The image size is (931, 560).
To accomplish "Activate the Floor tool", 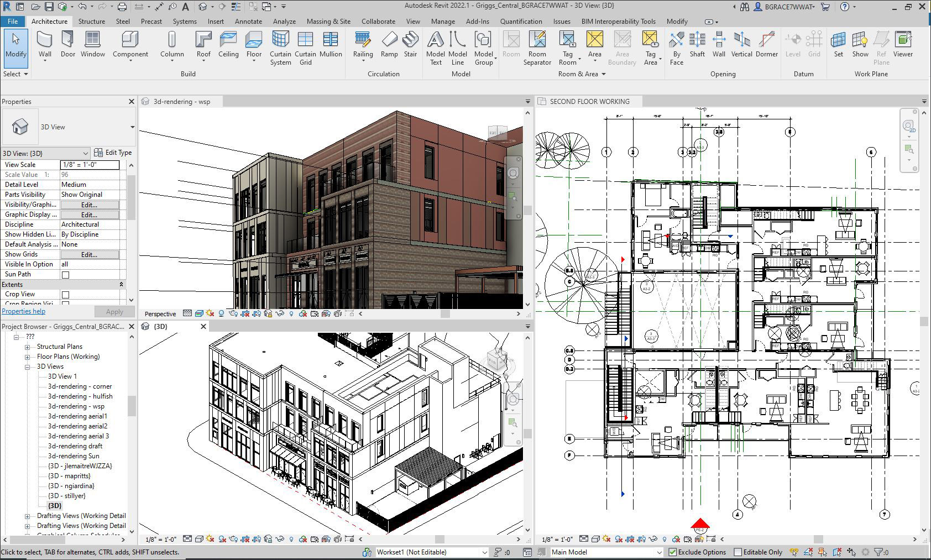I will (x=254, y=44).
